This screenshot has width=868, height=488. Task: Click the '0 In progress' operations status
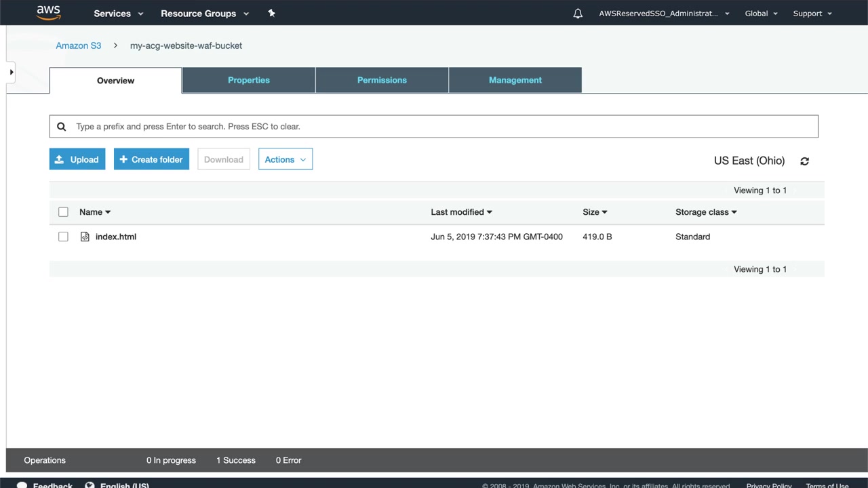pos(171,460)
